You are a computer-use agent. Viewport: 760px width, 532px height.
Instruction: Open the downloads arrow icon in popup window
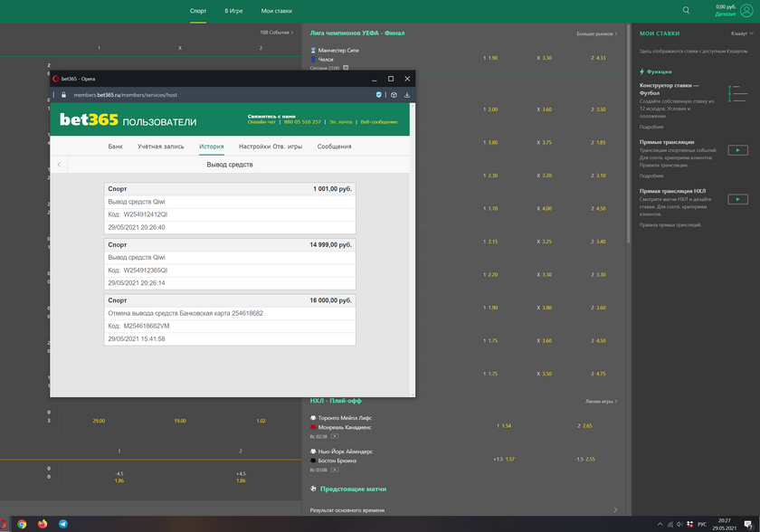pyautogui.click(x=406, y=95)
